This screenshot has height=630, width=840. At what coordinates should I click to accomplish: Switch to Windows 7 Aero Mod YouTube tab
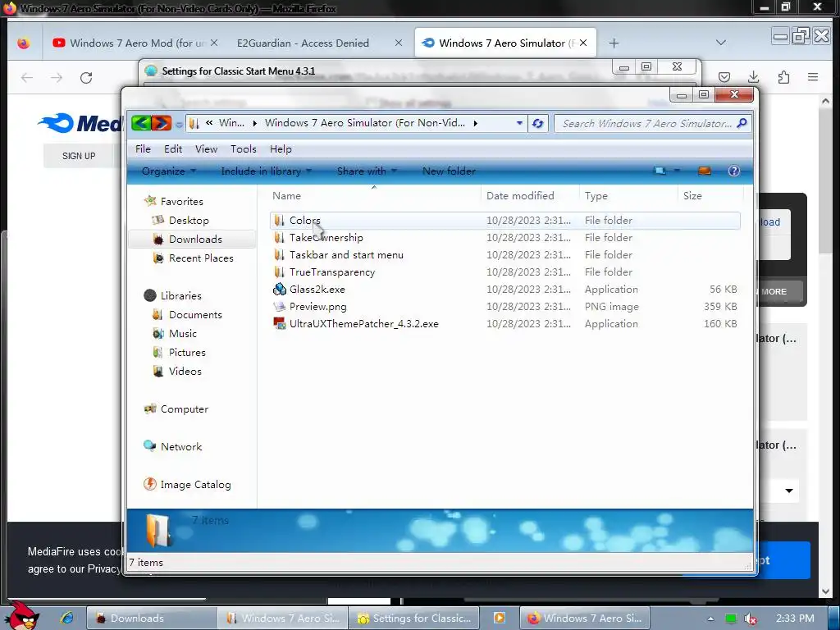pyautogui.click(x=135, y=43)
